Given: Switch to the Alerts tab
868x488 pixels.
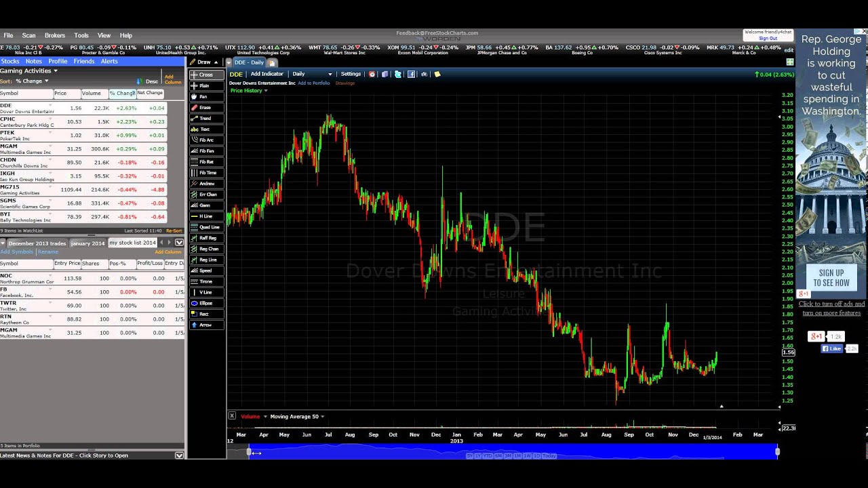Looking at the screenshot, I should (109, 61).
